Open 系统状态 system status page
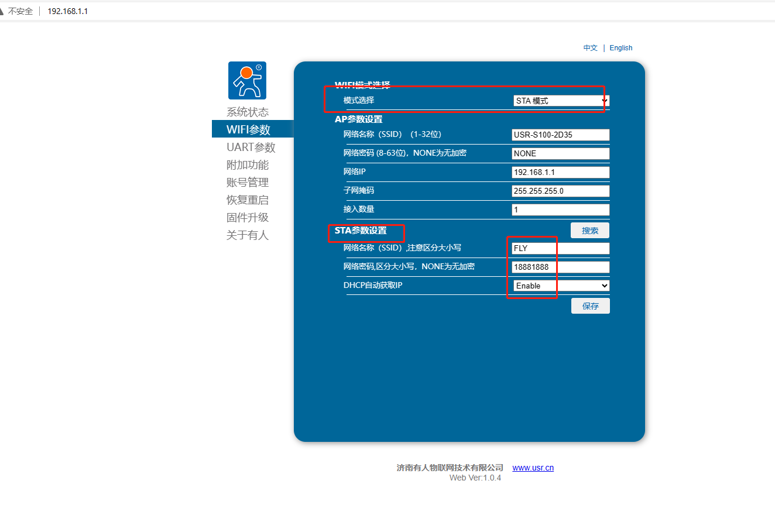775x532 pixels. 248,112
